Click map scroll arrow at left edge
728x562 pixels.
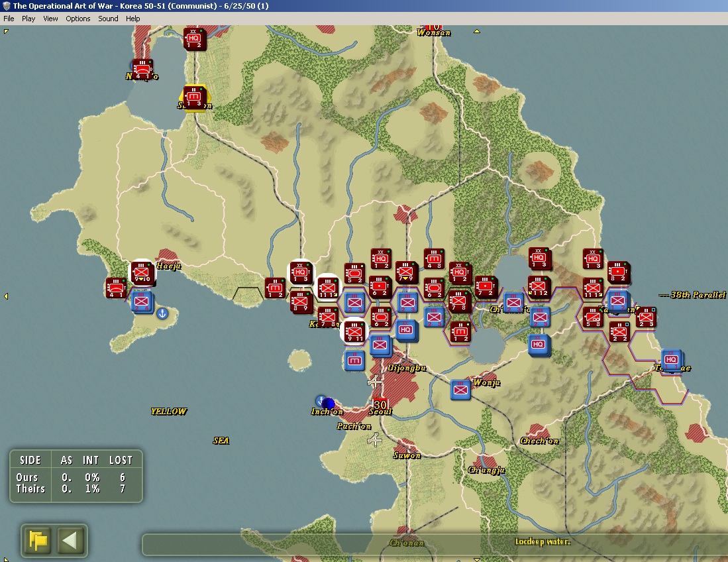(6, 296)
